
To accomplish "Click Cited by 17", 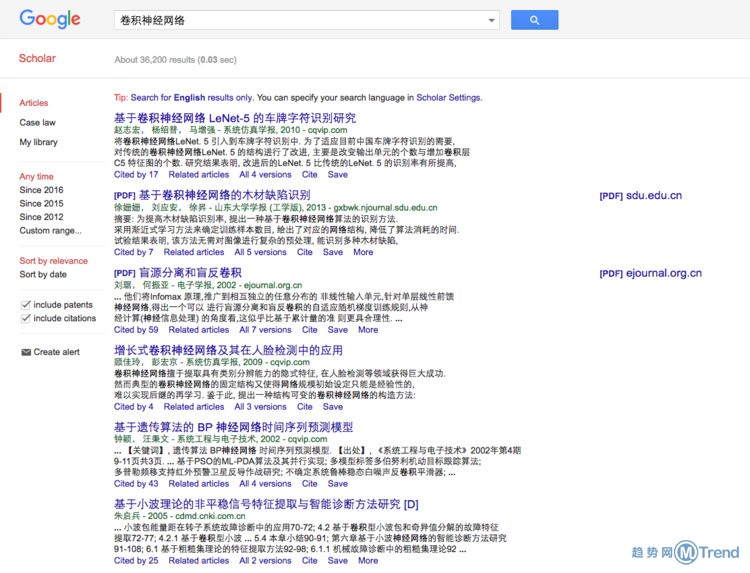I will tap(136, 175).
